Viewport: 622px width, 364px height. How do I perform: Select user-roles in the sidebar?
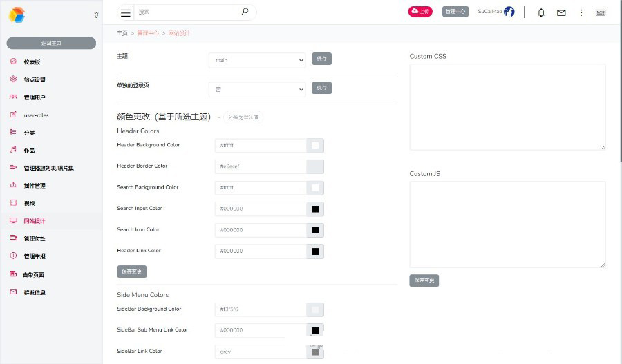(36, 115)
